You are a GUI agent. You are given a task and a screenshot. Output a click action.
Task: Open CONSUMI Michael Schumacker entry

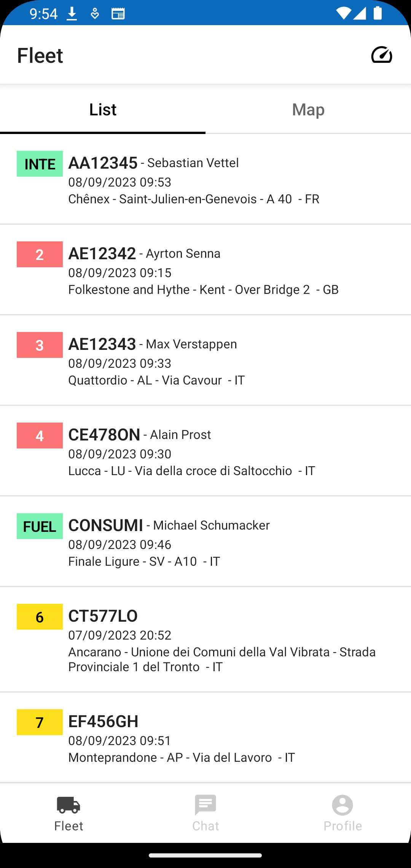[x=205, y=542]
